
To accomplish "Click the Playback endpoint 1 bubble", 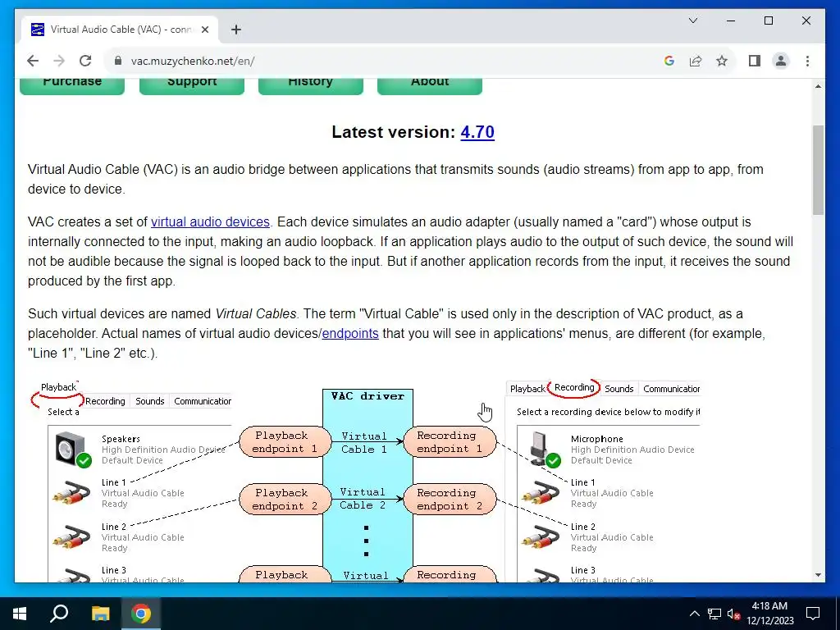I will tap(285, 442).
